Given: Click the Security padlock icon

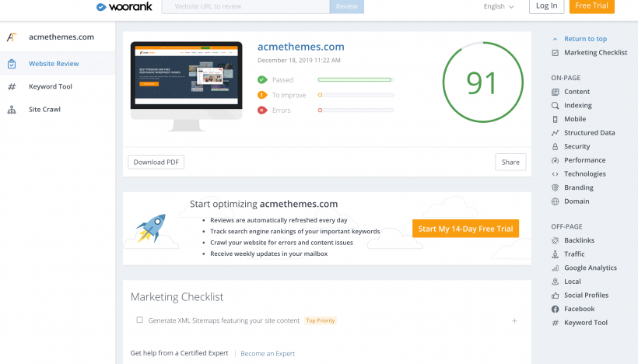Looking at the screenshot, I should point(555,147).
